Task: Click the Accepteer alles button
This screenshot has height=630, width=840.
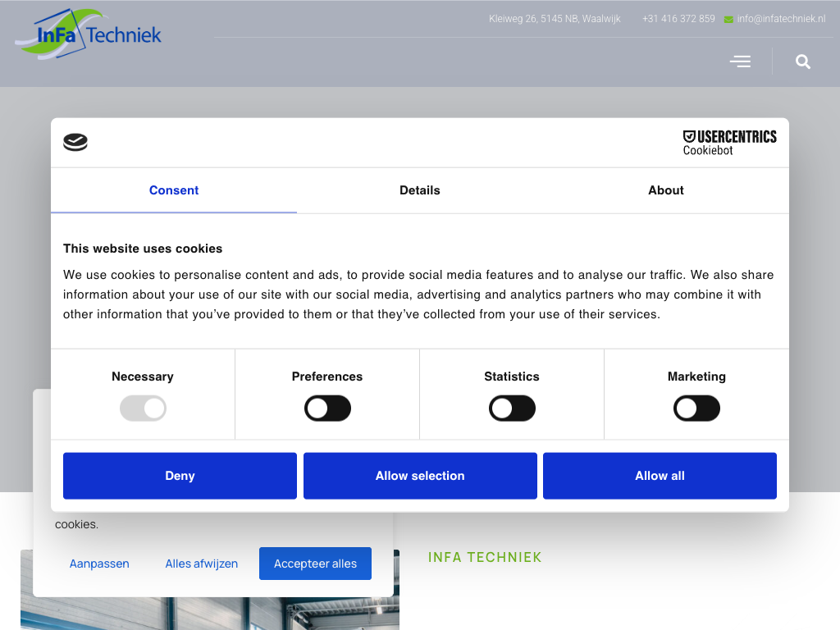Action: pyautogui.click(x=315, y=564)
